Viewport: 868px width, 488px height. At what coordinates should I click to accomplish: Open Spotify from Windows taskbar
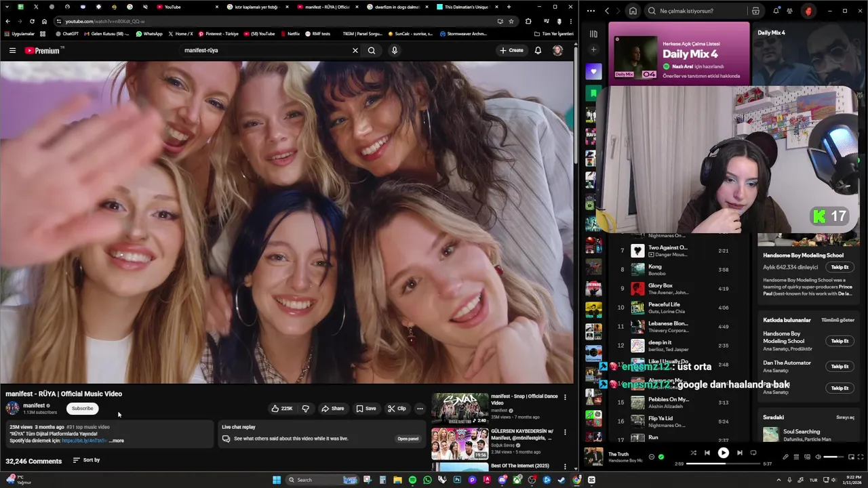pos(412,480)
